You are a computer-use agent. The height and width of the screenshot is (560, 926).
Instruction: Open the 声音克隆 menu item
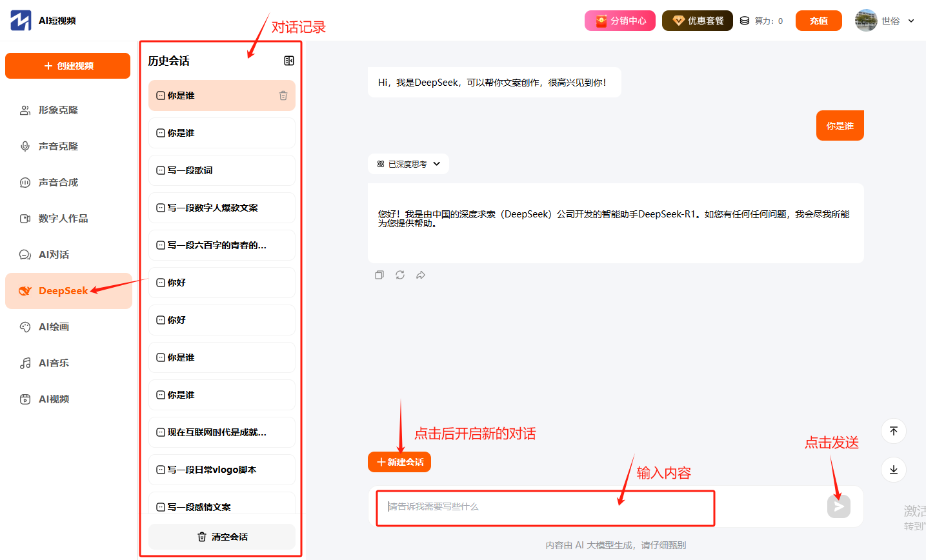[68, 146]
